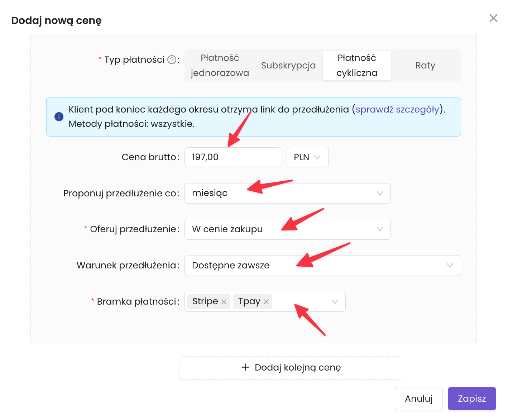Expand the Warunek przedłużenia dropdown
This screenshot has height=420, width=508.
point(450,266)
